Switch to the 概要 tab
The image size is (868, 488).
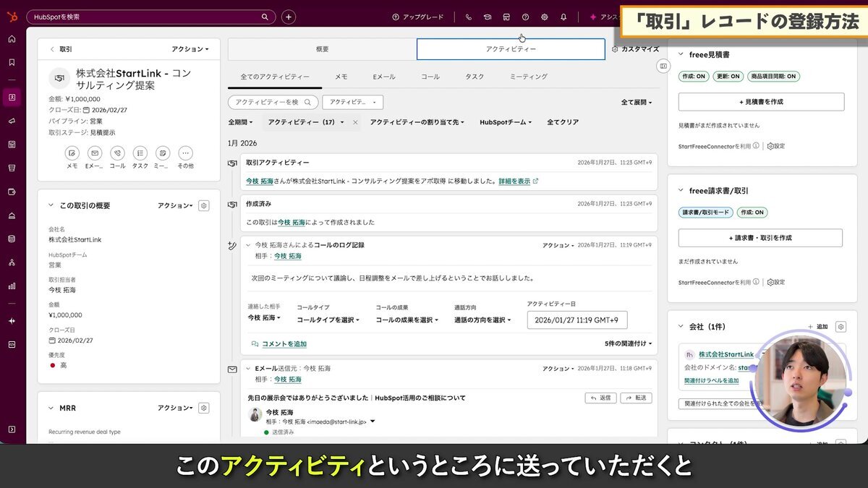(322, 49)
